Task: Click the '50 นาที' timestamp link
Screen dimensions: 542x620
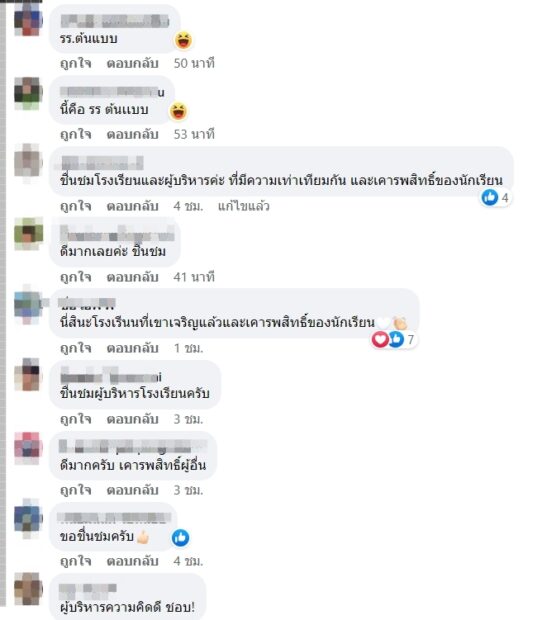Action: tap(194, 63)
